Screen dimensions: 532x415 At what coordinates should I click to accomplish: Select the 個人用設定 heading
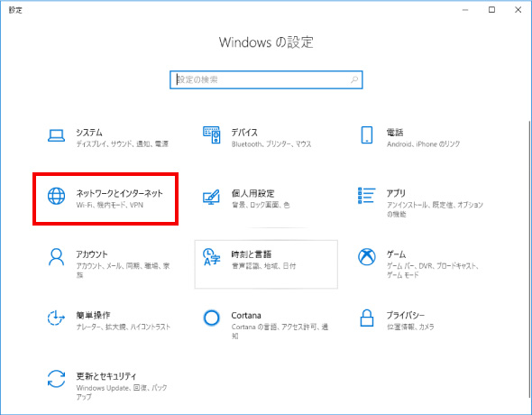tap(252, 193)
